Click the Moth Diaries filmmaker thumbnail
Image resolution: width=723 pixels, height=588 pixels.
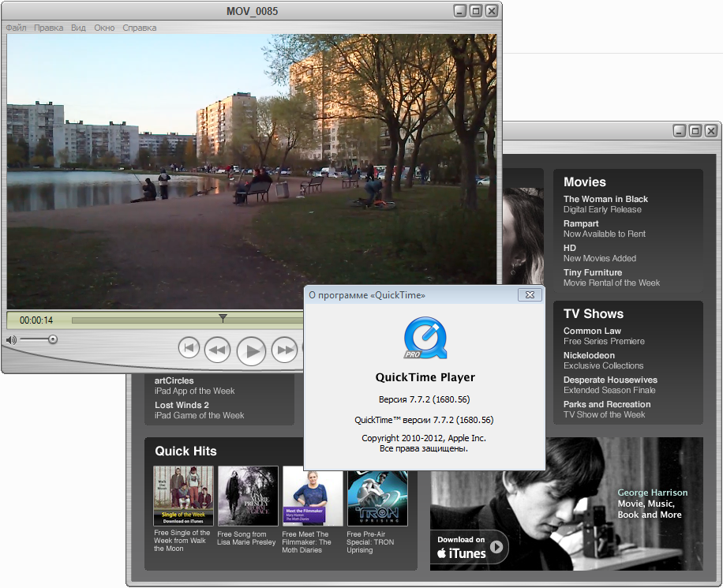click(313, 498)
